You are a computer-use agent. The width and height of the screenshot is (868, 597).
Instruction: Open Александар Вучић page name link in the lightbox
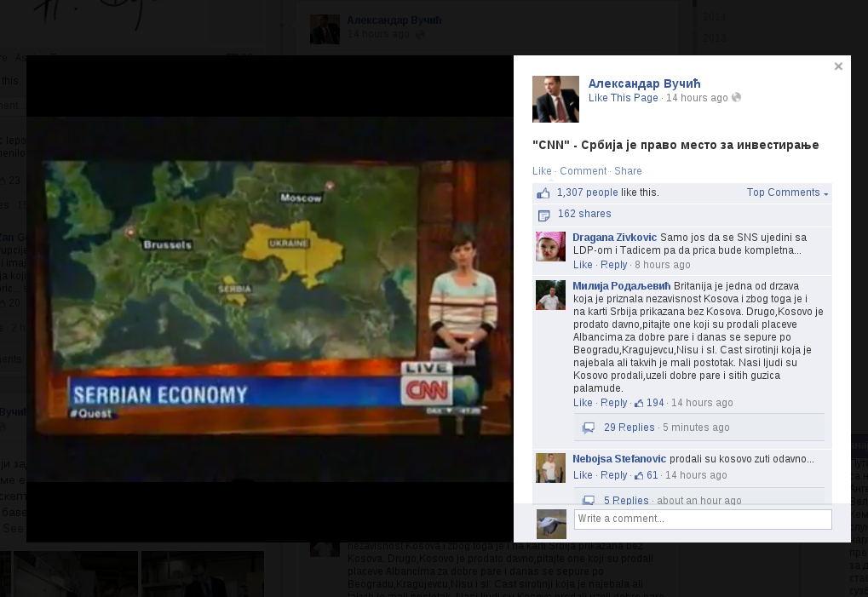(x=644, y=83)
